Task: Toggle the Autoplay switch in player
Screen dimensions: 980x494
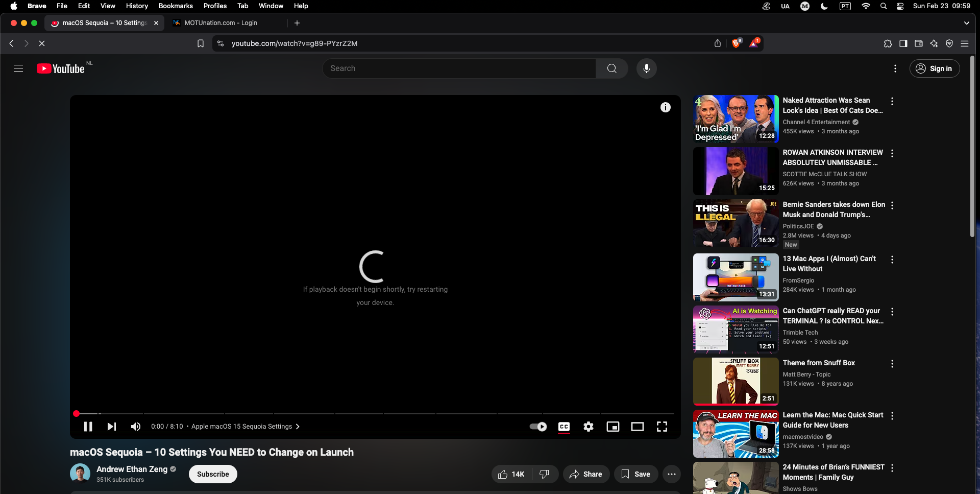Action: pyautogui.click(x=538, y=427)
